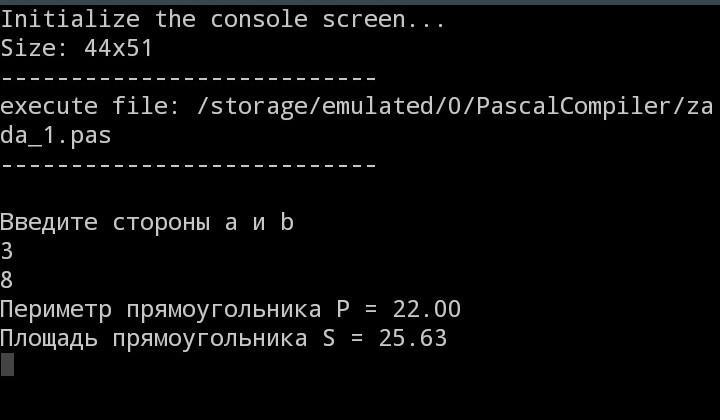Click the blinking cursor block at bottom

(x=7, y=366)
